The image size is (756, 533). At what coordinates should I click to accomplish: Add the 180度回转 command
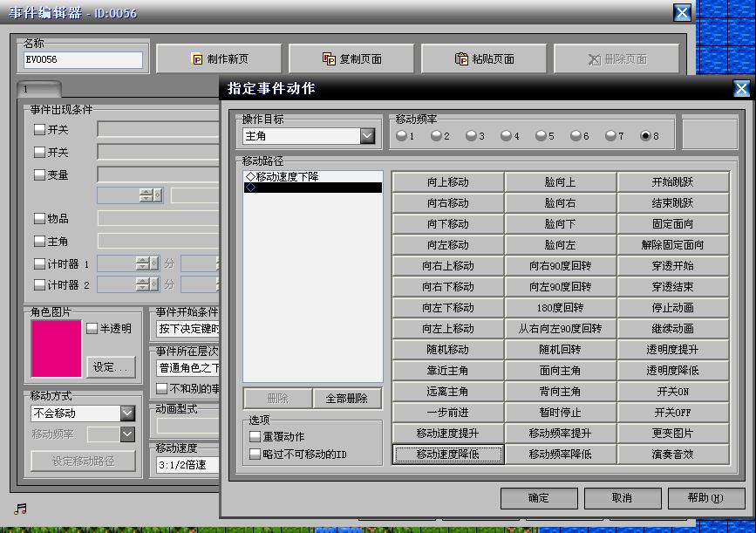click(561, 307)
